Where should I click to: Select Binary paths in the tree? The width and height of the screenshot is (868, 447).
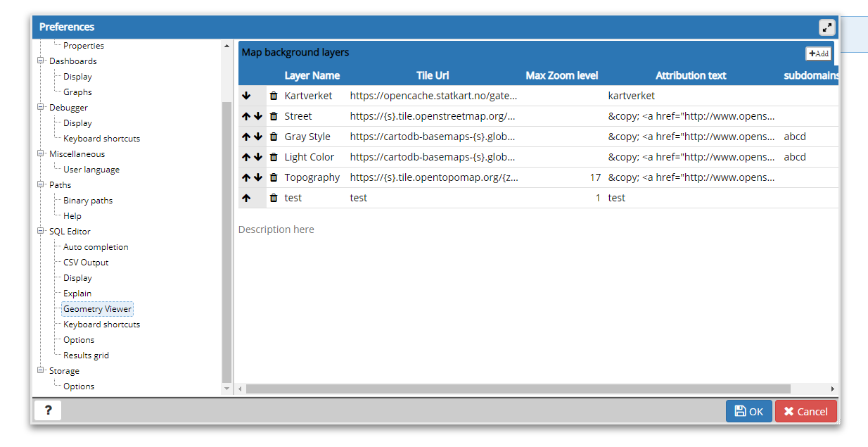tap(88, 201)
